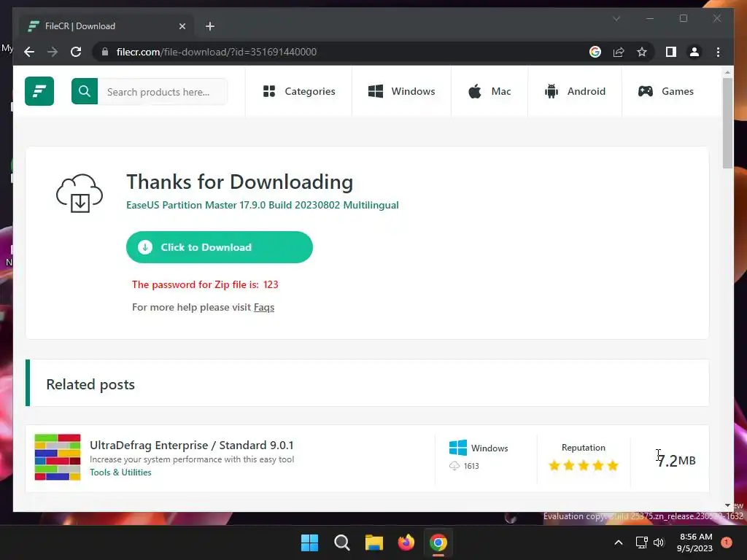Close the FileCR | Download tab

point(182,26)
